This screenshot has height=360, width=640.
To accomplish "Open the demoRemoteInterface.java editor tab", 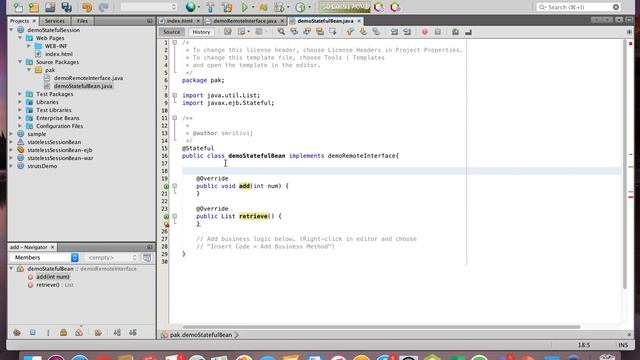I will (x=244, y=21).
